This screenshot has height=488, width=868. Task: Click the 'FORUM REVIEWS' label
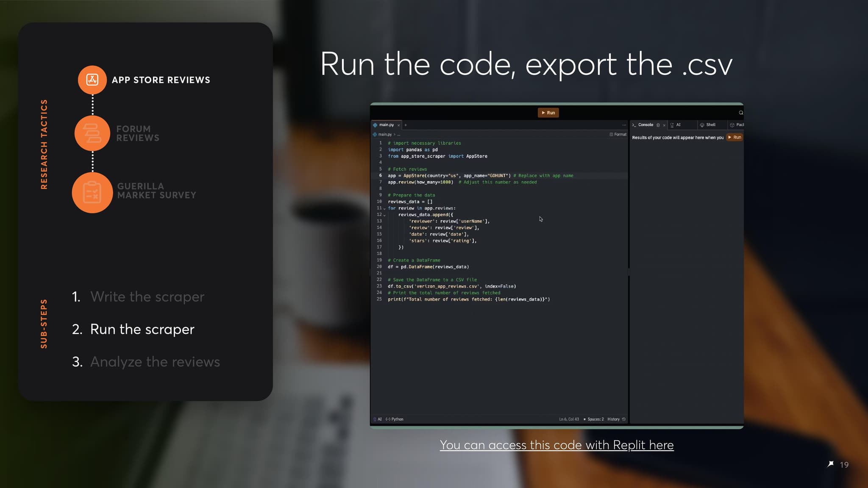click(138, 133)
